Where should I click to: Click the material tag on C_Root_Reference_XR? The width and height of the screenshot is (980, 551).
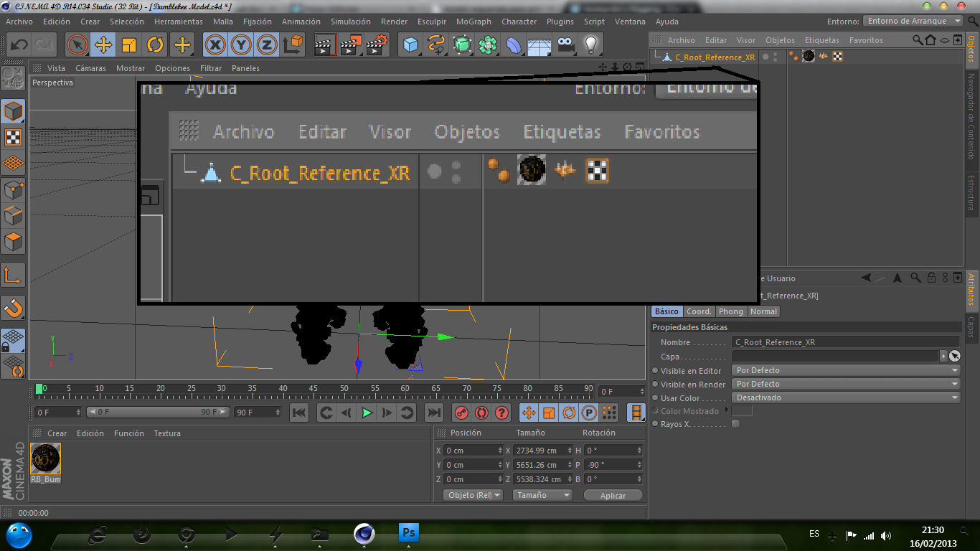[x=809, y=56]
